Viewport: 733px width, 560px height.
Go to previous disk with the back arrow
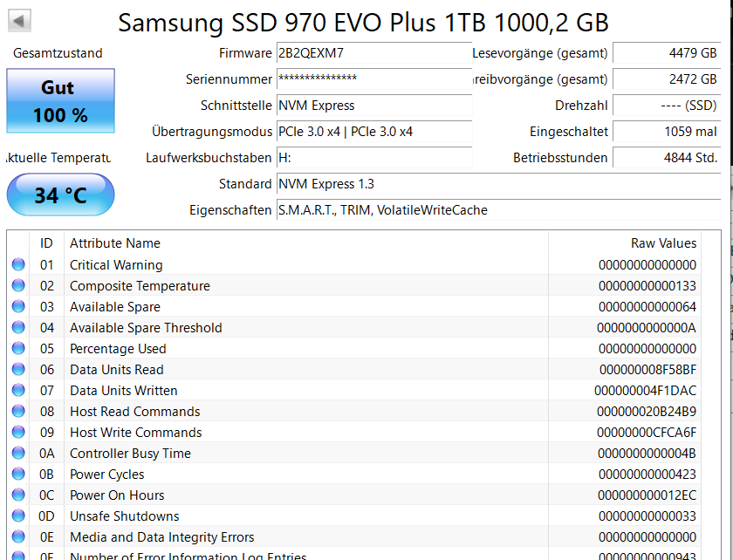click(19, 21)
